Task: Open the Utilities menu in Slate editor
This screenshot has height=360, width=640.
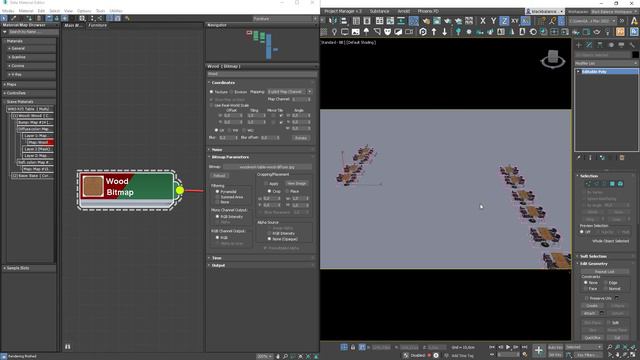Action: pos(116,11)
